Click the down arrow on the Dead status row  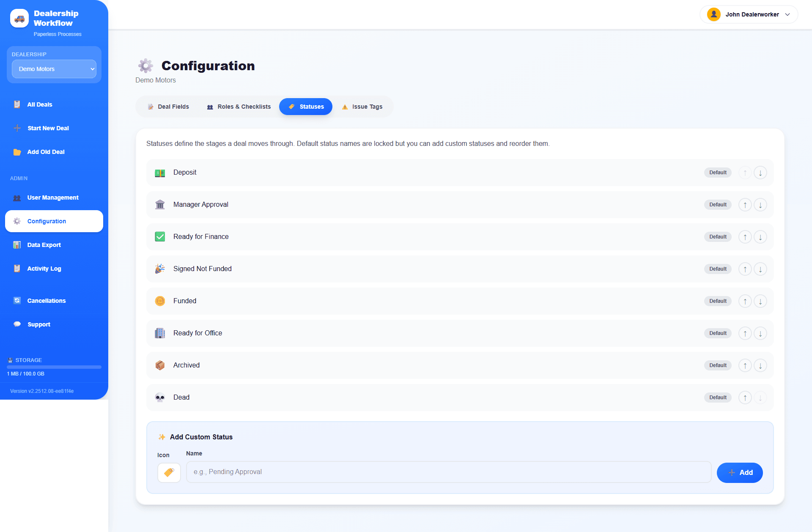click(760, 398)
